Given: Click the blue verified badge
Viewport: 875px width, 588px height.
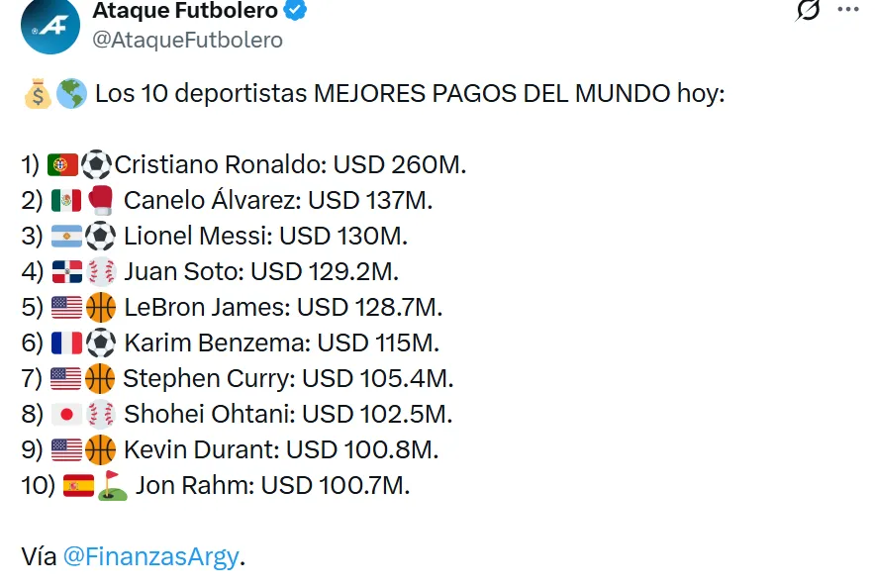Looking at the screenshot, I should 296,12.
